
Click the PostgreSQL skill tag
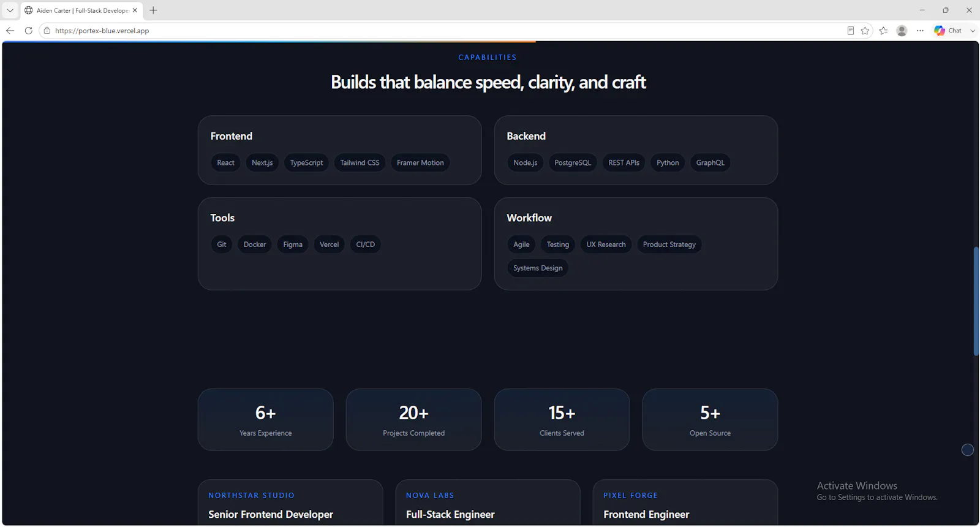573,162
